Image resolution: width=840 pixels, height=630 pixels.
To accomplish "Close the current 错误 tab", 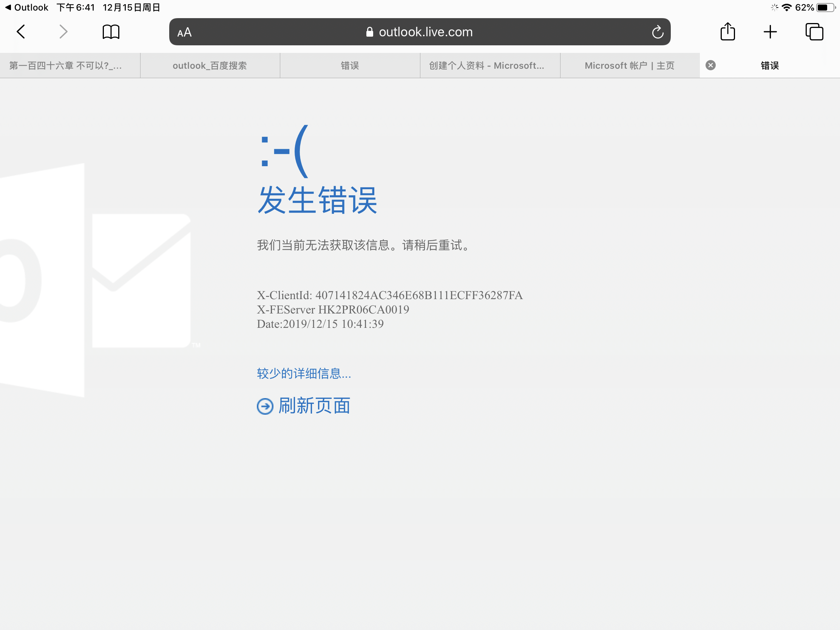I will click(710, 65).
